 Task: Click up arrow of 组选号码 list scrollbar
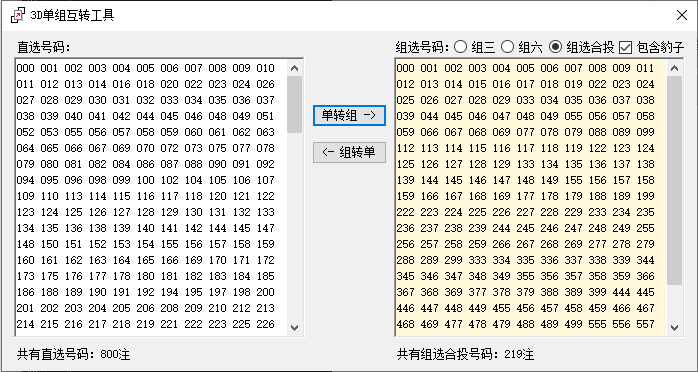coord(674,68)
